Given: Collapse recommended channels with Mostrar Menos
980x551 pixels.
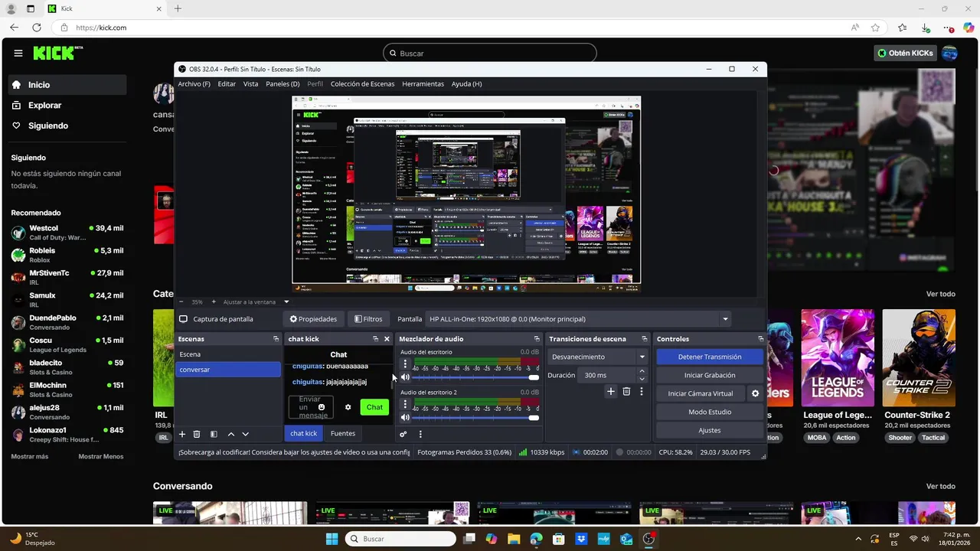Looking at the screenshot, I should tap(100, 457).
